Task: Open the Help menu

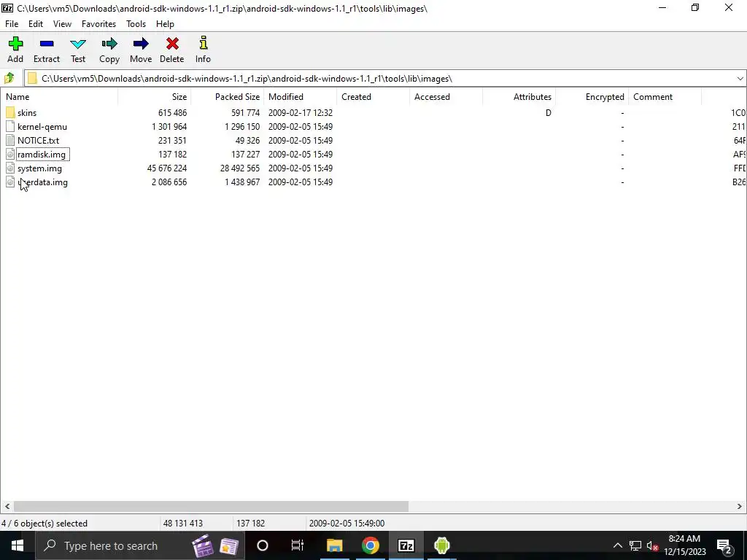Action: pos(165,24)
